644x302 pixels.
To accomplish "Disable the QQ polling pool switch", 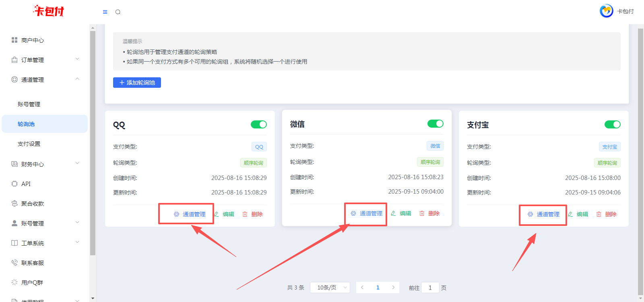I will 258,124.
